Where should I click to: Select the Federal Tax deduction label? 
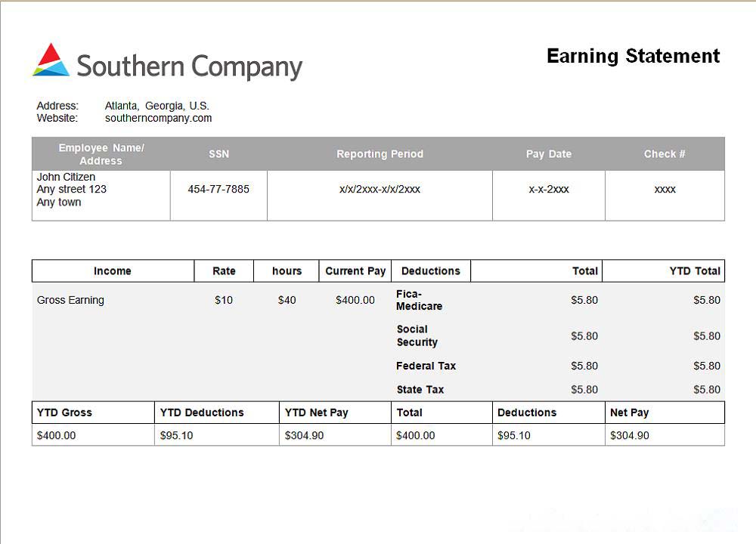pyautogui.click(x=426, y=366)
